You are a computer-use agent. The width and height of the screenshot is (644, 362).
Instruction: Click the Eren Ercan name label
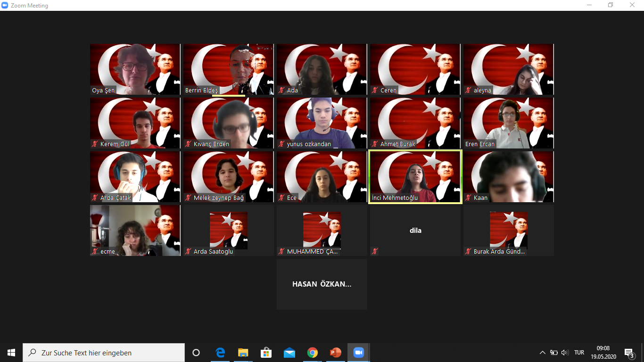(480, 144)
